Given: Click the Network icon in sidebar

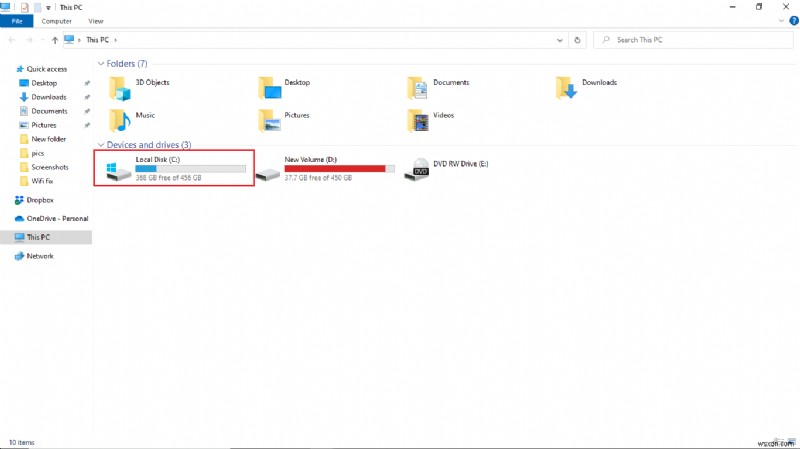Looking at the screenshot, I should 19,256.
